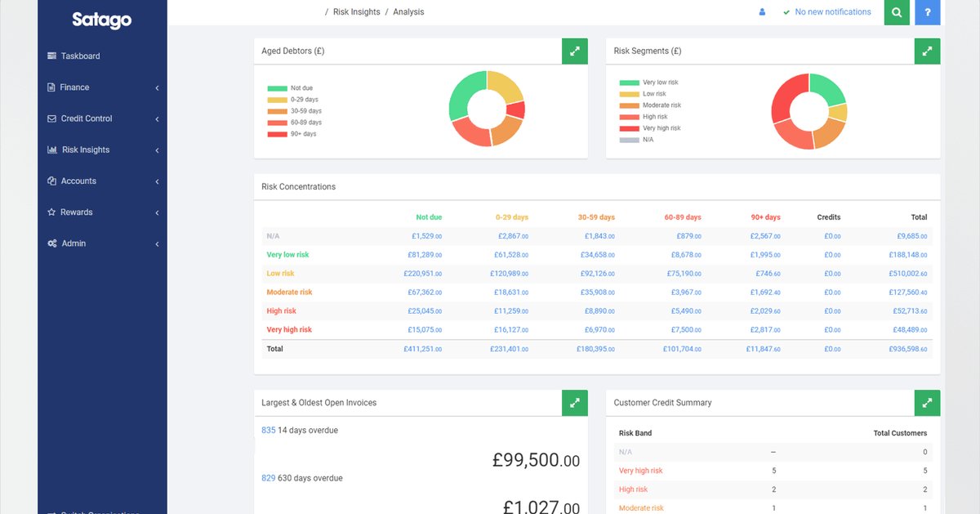Click the Credit Control envelope icon

click(x=51, y=118)
